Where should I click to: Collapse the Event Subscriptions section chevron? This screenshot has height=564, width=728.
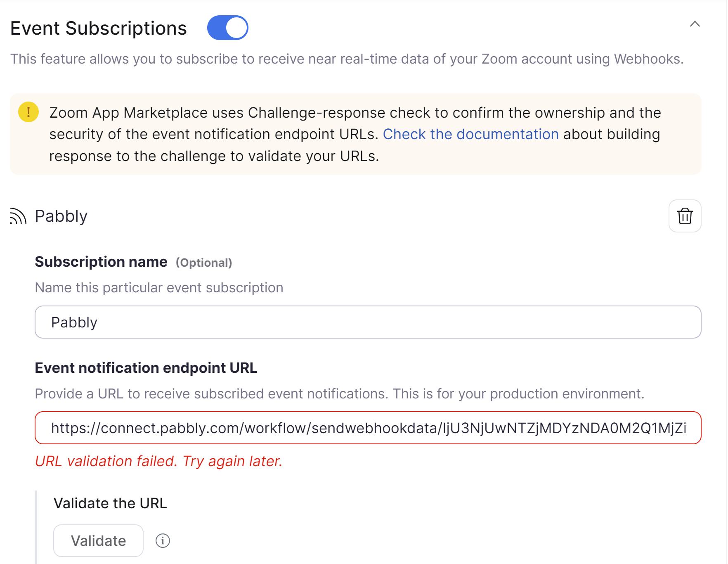pyautogui.click(x=695, y=24)
